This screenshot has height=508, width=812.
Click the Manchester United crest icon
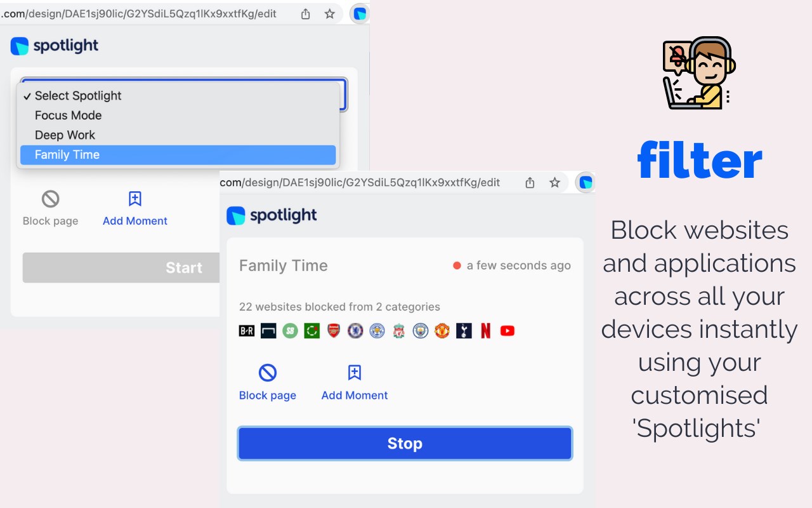pos(442,331)
